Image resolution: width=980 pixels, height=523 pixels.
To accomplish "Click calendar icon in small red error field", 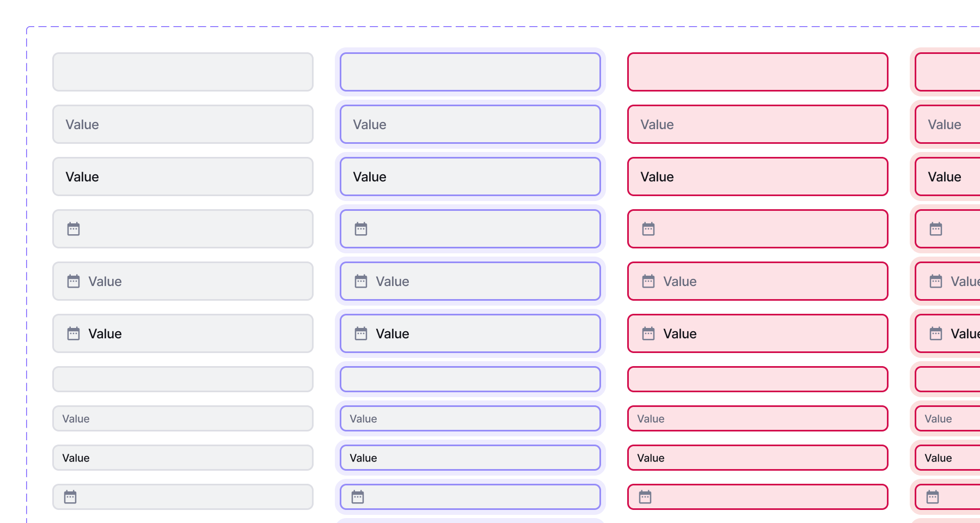I will tap(645, 497).
